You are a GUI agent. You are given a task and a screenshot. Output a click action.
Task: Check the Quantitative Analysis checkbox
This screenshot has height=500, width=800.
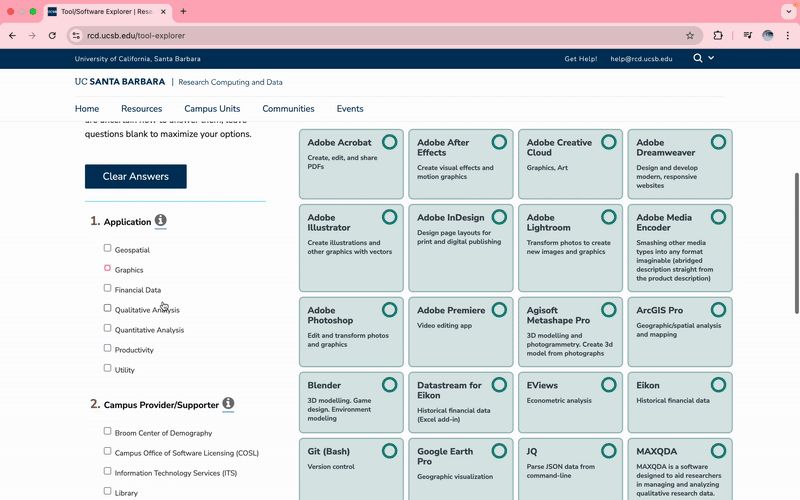pyautogui.click(x=107, y=328)
